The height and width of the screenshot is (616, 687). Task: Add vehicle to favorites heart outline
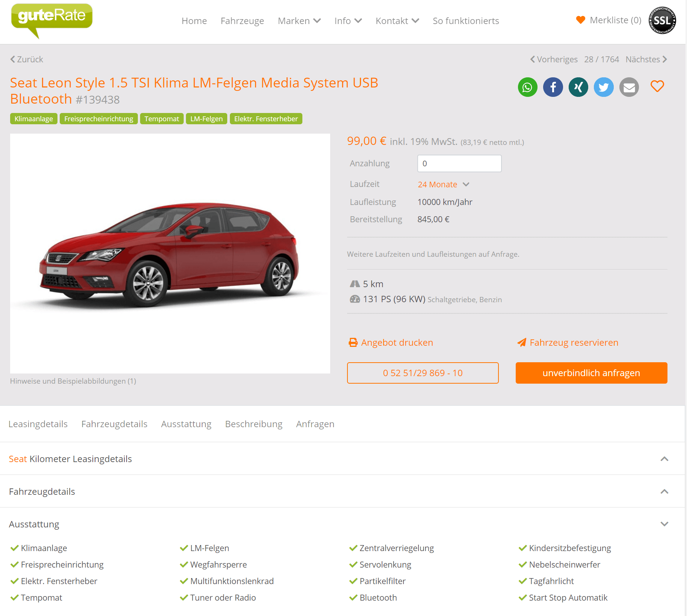click(x=657, y=86)
